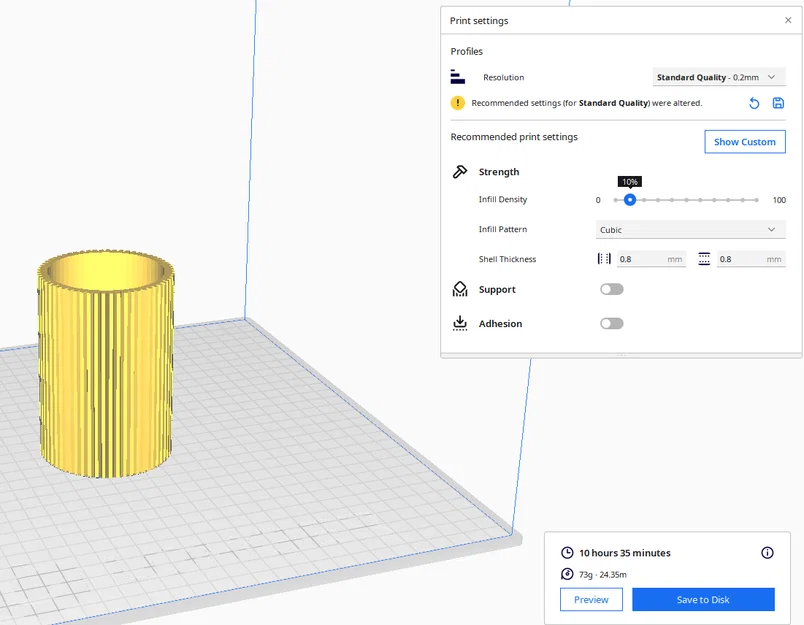Open the Standard Quality resolution dropdown
The image size is (804, 625).
click(714, 76)
